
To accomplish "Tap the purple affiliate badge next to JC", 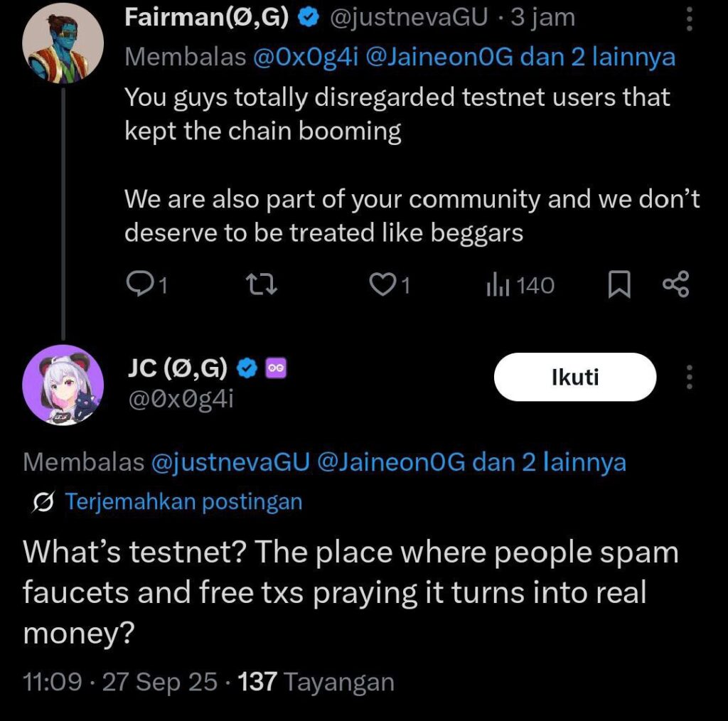I will point(275,368).
